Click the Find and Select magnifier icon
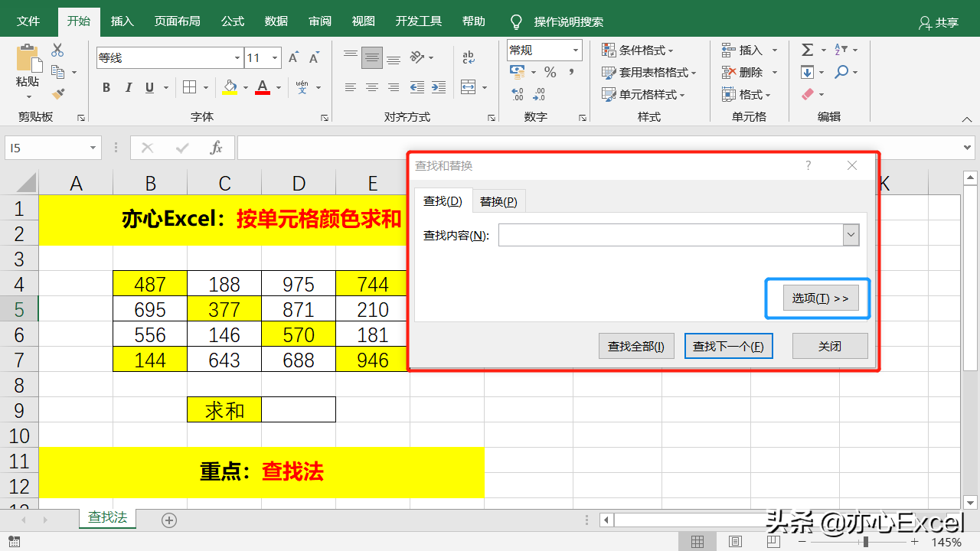Screen dimensions: 980x551 [x=841, y=72]
